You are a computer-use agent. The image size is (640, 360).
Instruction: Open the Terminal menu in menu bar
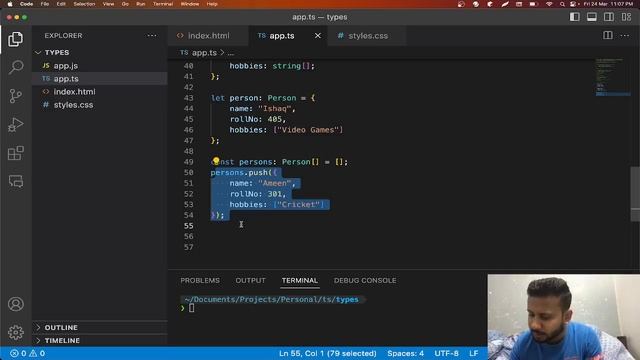(x=163, y=4)
